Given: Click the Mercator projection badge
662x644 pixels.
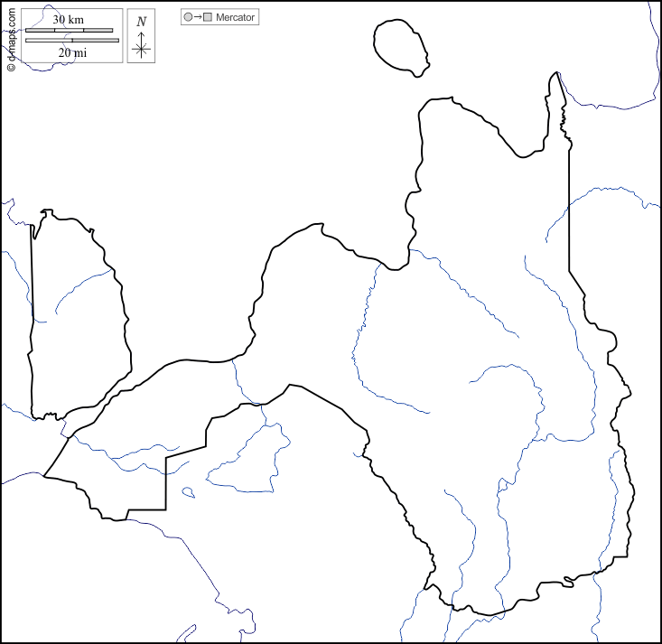Looking at the screenshot, I should [220, 17].
